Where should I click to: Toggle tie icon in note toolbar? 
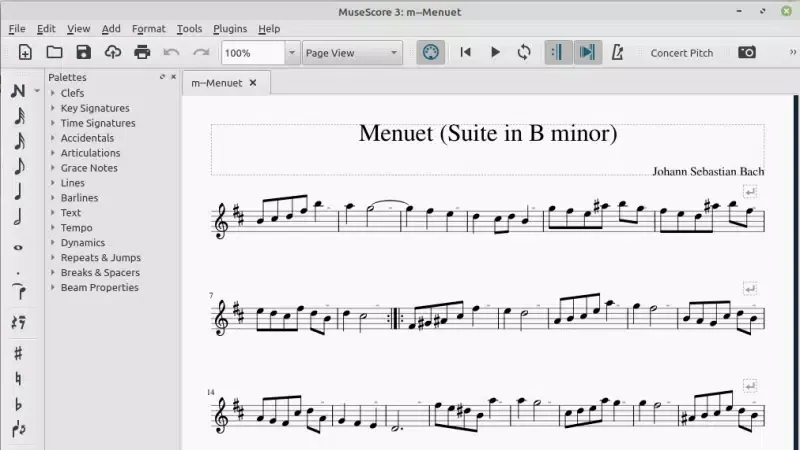[x=19, y=292]
